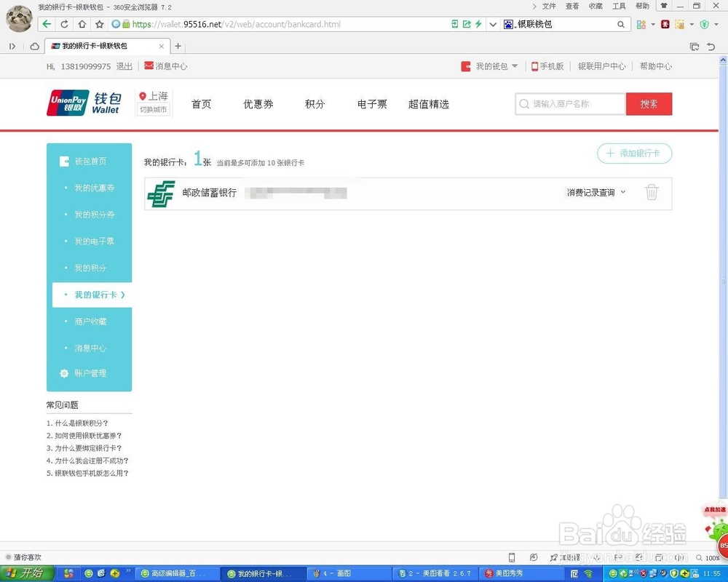Click 退出 to log out
728x582 pixels.
click(x=124, y=66)
